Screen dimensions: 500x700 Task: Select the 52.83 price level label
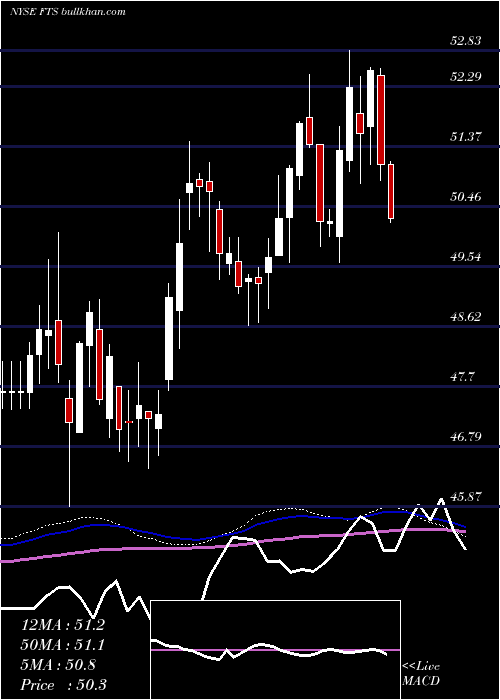click(x=466, y=41)
